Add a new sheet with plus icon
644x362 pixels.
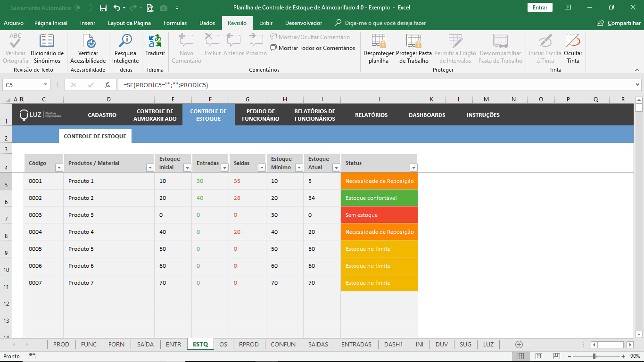(519, 345)
